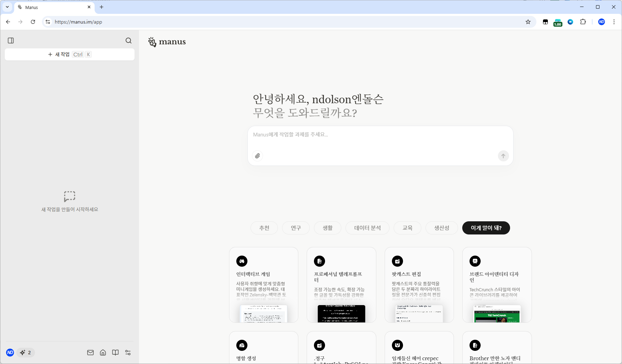
Task: Select the 생산성 category tab
Action: (442, 228)
